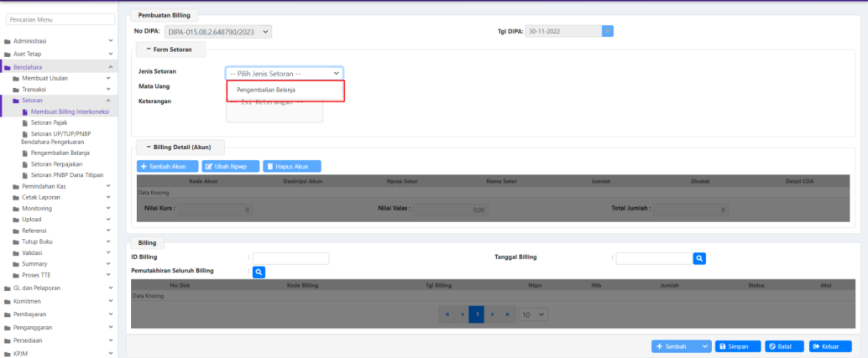Go to first page in pagination
This screenshot has height=358, width=868.
coord(447,314)
